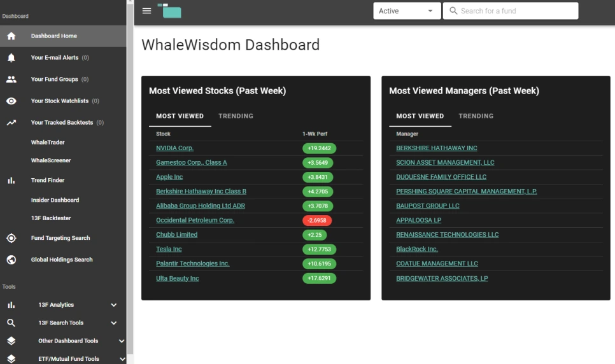
Task: Open the Gamestop Corp., Class A link
Action: (x=192, y=162)
